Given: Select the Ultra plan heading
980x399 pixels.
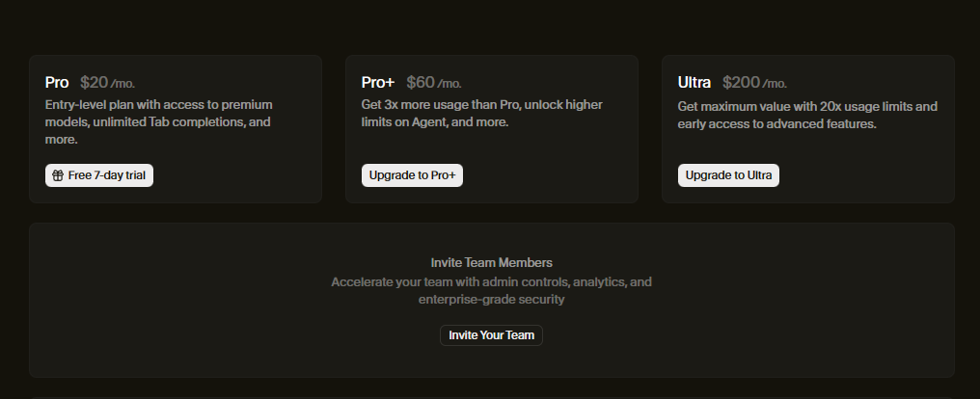Looking at the screenshot, I should pyautogui.click(x=694, y=83).
